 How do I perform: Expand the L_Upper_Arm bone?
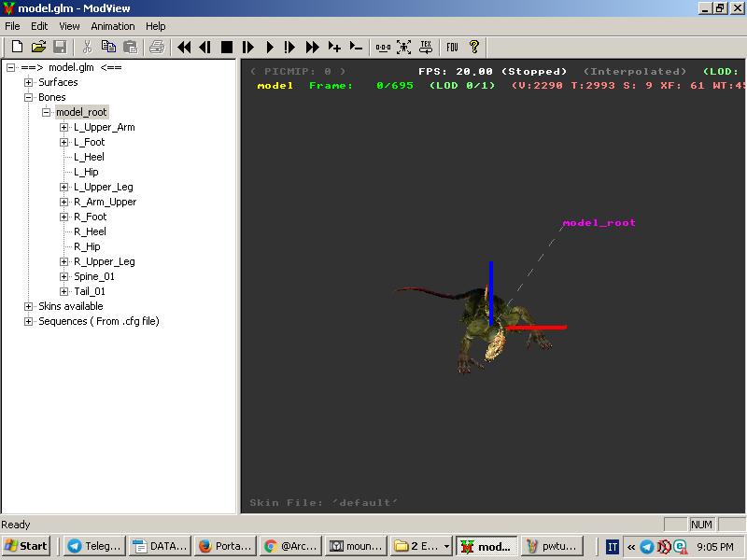point(63,127)
